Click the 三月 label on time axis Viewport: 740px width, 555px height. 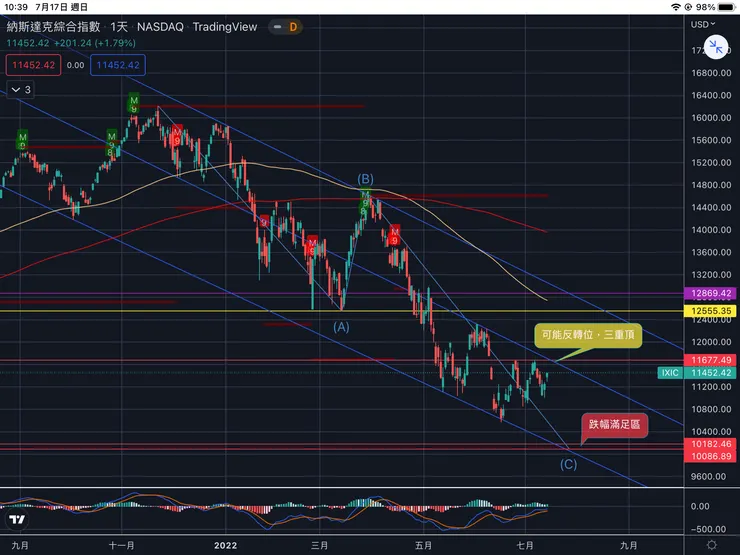pyautogui.click(x=320, y=546)
